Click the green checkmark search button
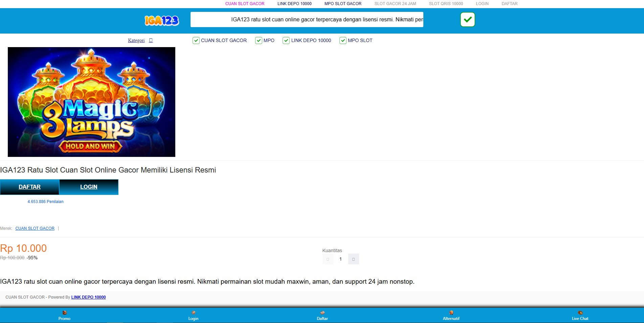 pos(467,20)
